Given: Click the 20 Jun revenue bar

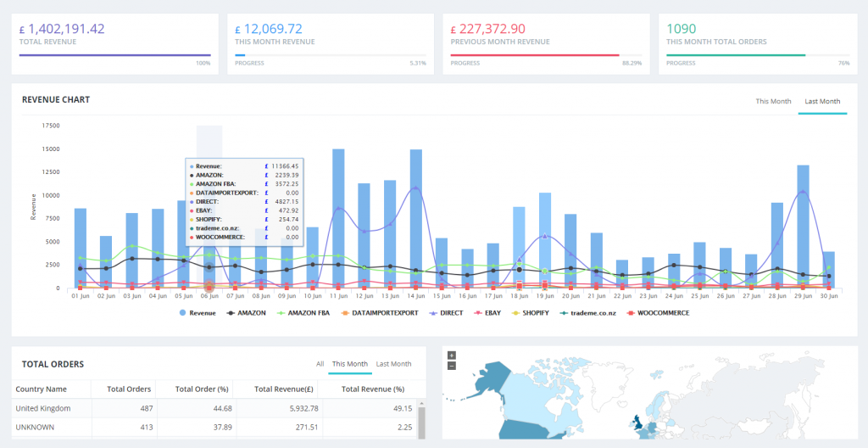Looking at the screenshot, I should pos(570,251).
